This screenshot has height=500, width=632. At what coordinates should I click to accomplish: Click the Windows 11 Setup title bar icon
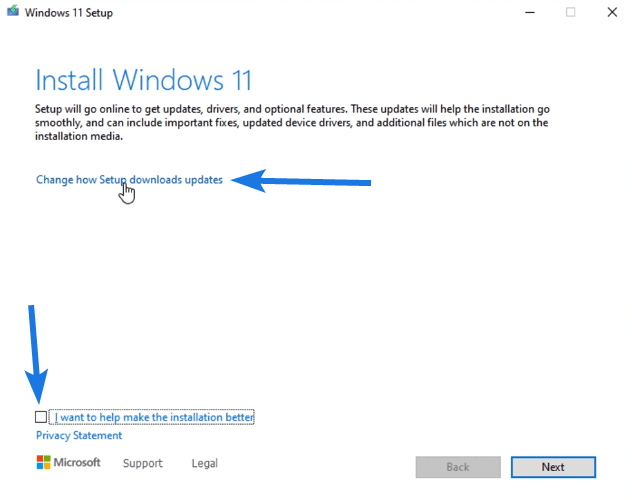pyautogui.click(x=13, y=12)
